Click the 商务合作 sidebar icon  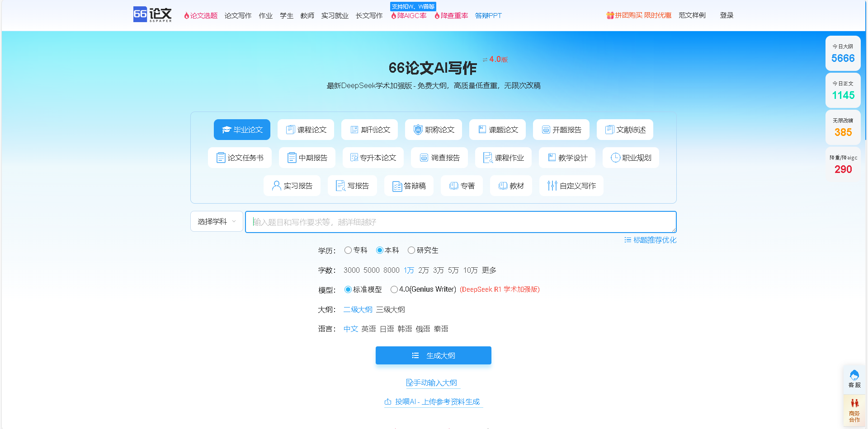pos(854,410)
